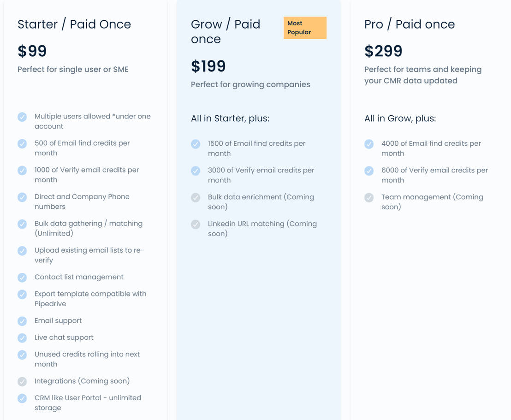This screenshot has height=420, width=511.
Task: Click checkmark next to 4000 Email find credits
Action: [369, 144]
